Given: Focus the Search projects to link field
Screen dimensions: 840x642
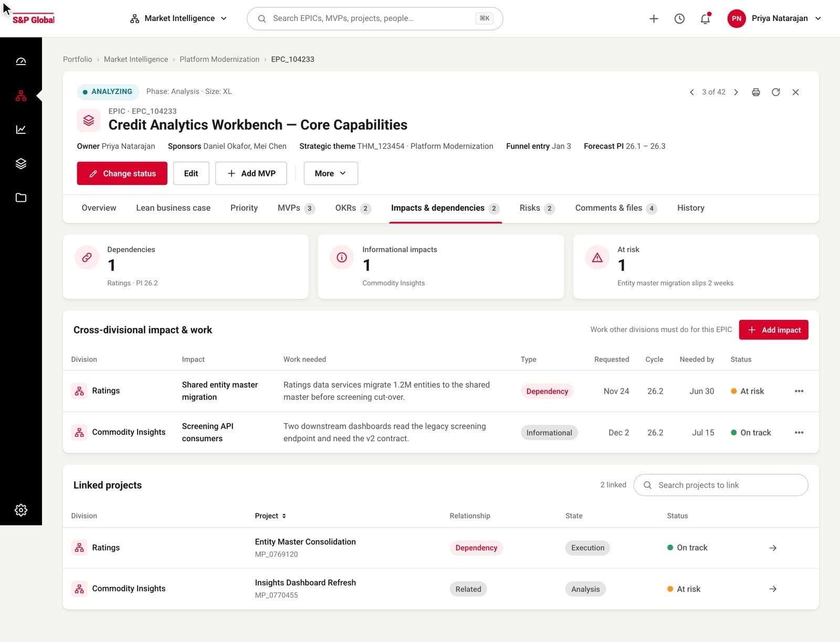Looking at the screenshot, I should 721,485.
